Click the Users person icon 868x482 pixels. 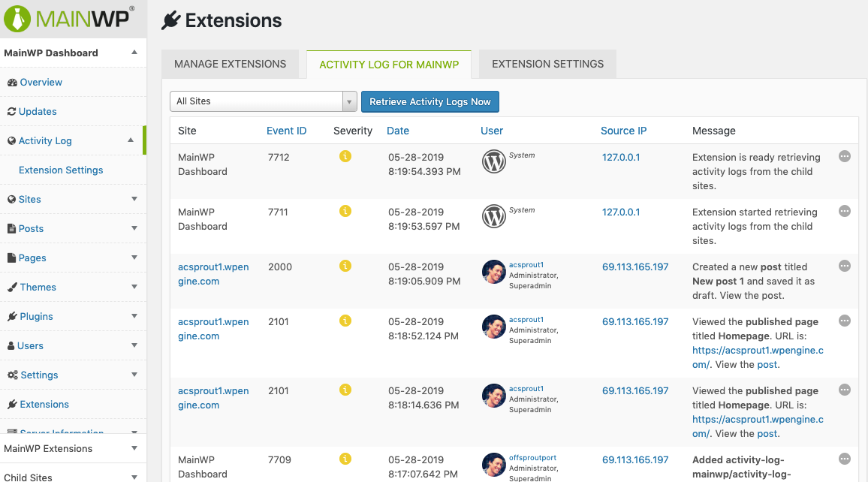[x=11, y=346]
